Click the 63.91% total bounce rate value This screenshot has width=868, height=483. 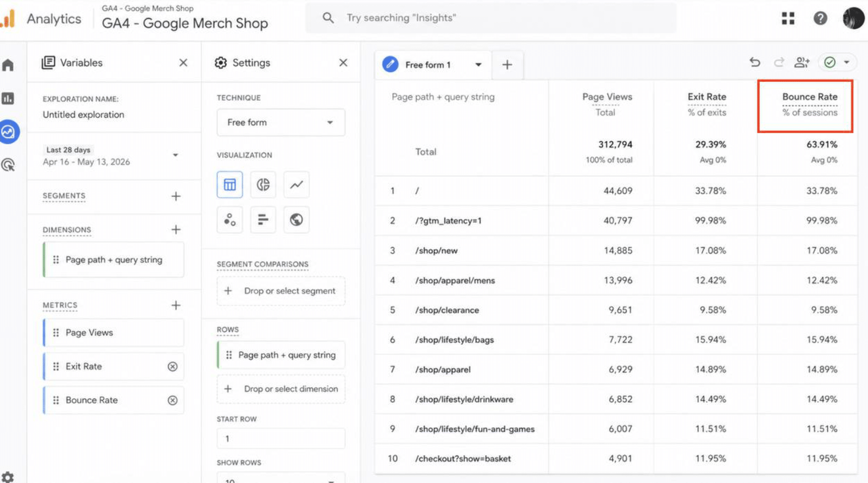821,145
